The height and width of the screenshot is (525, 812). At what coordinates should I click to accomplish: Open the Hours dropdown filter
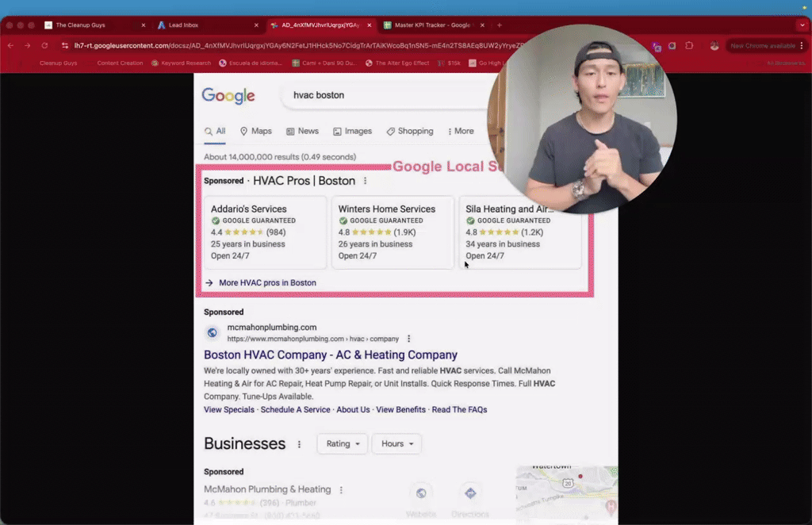(x=396, y=443)
